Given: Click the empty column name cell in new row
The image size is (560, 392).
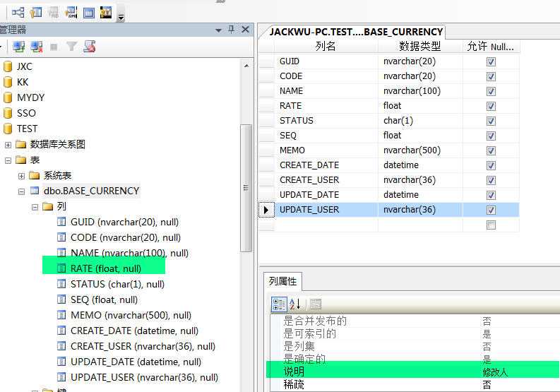Looking at the screenshot, I should 326,225.
